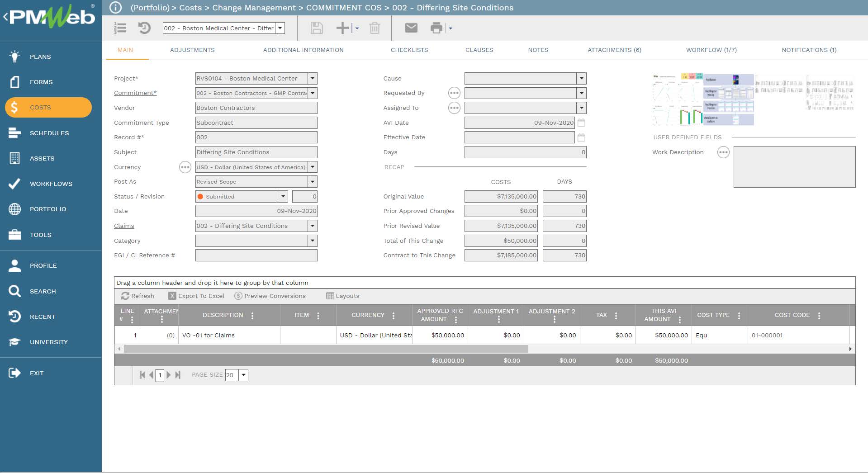
Task: Switch to ATTACHMENTS (6) tab
Action: [614, 50]
